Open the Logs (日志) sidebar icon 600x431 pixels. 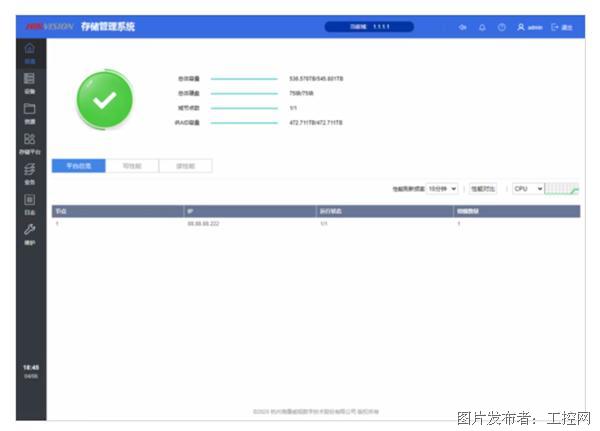click(29, 203)
